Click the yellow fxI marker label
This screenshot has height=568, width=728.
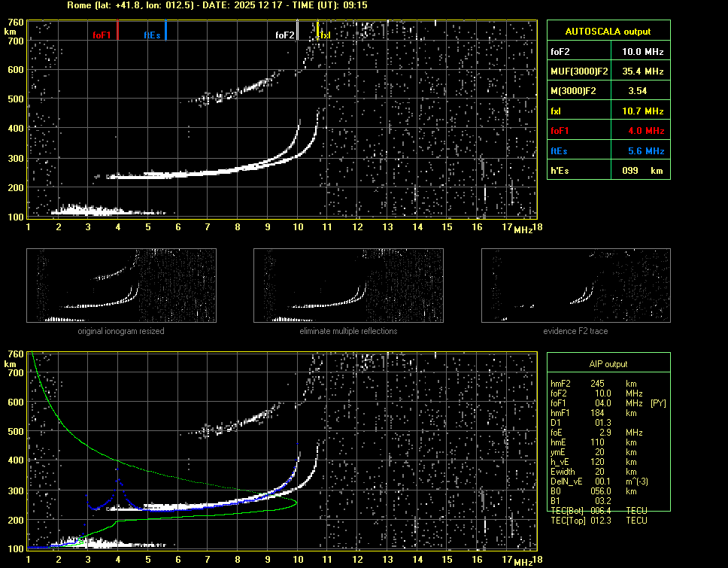[324, 35]
